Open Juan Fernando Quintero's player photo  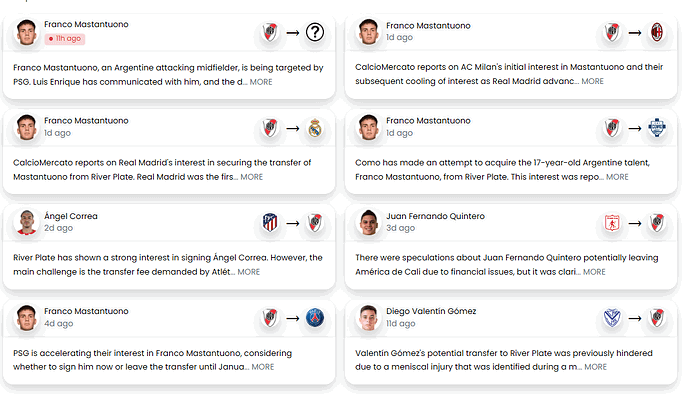(369, 222)
